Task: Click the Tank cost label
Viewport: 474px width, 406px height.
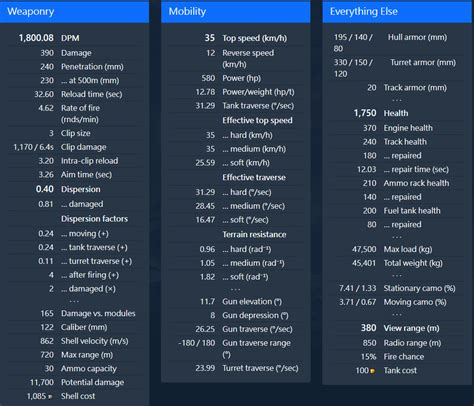Action: (x=400, y=371)
